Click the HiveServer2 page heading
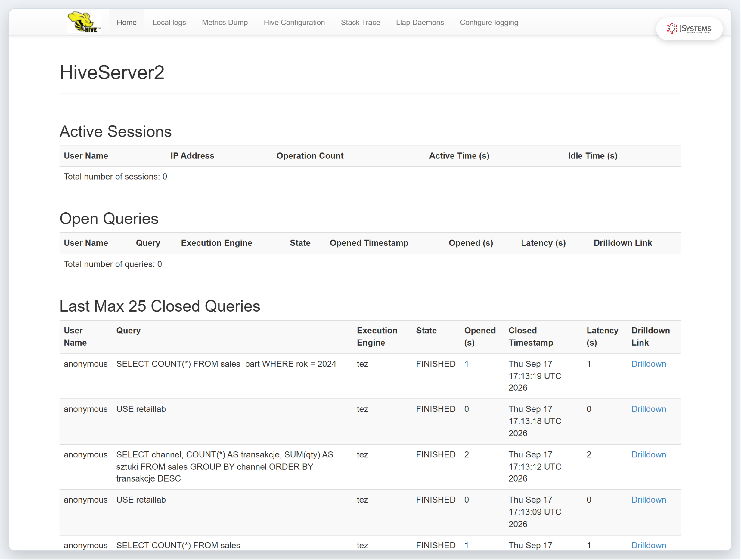 click(x=112, y=72)
